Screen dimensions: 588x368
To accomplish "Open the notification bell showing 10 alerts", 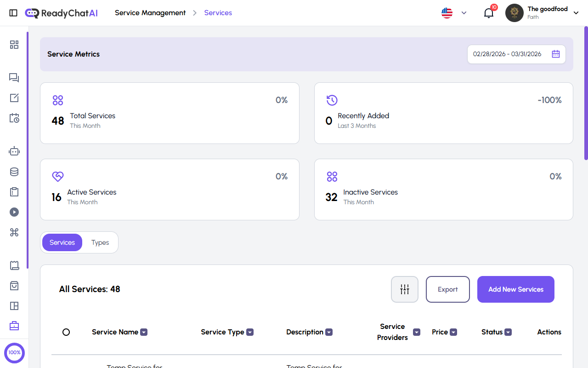I will point(488,13).
